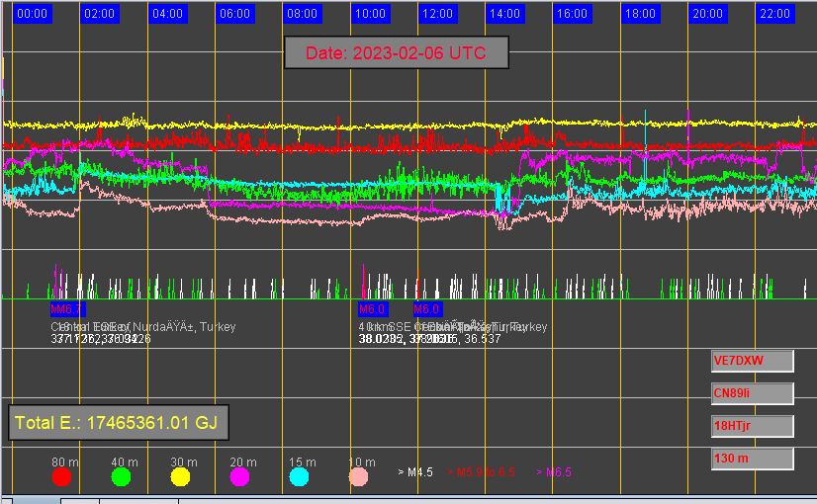817x504 pixels.
Task: Click the Date 2023-02-06 UTC label
Action: [x=397, y=53]
